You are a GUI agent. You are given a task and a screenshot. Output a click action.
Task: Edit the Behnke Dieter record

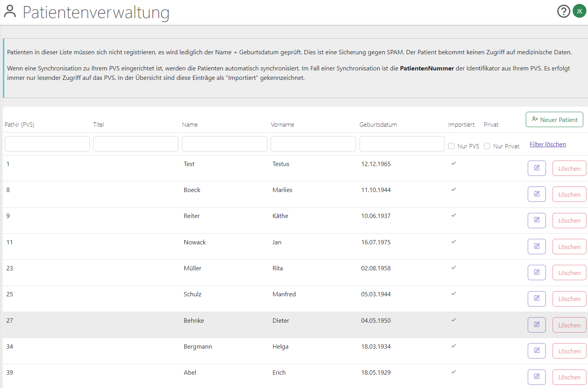tap(536, 325)
